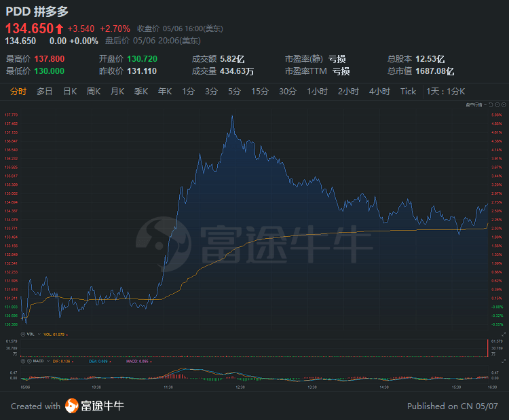This screenshot has width=509, height=420.
Task: Click the 10:30 time axis label
Action: pos(96,387)
